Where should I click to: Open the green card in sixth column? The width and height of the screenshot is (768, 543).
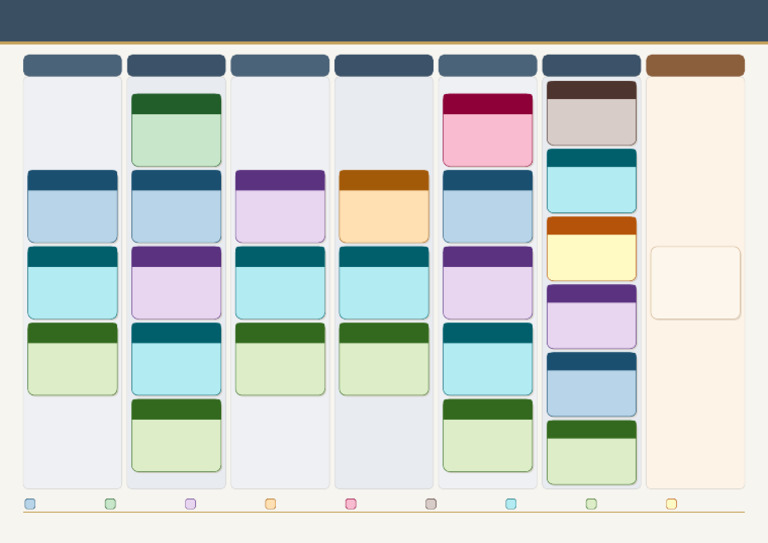point(592,452)
